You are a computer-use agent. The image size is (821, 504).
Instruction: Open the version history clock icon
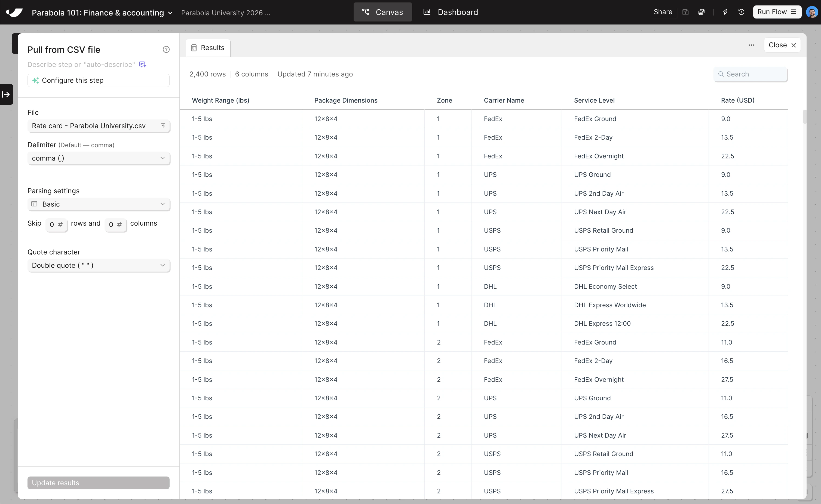click(741, 12)
